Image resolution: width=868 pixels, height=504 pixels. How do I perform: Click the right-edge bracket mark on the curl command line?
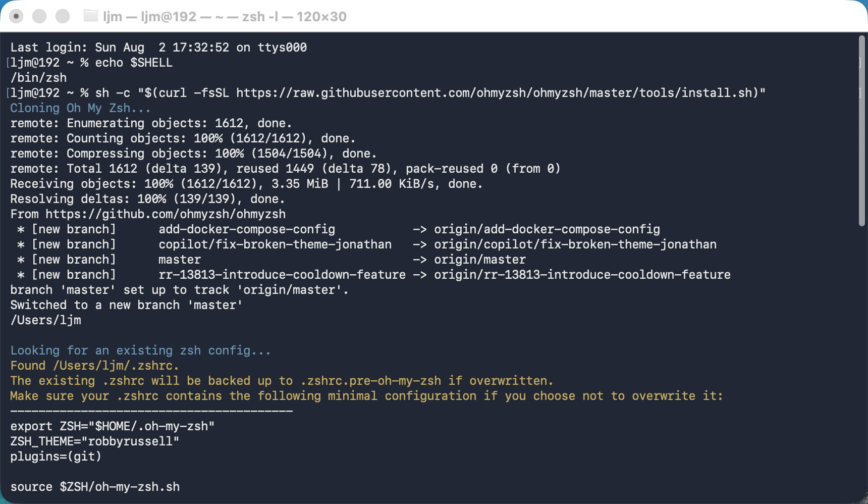(x=860, y=93)
